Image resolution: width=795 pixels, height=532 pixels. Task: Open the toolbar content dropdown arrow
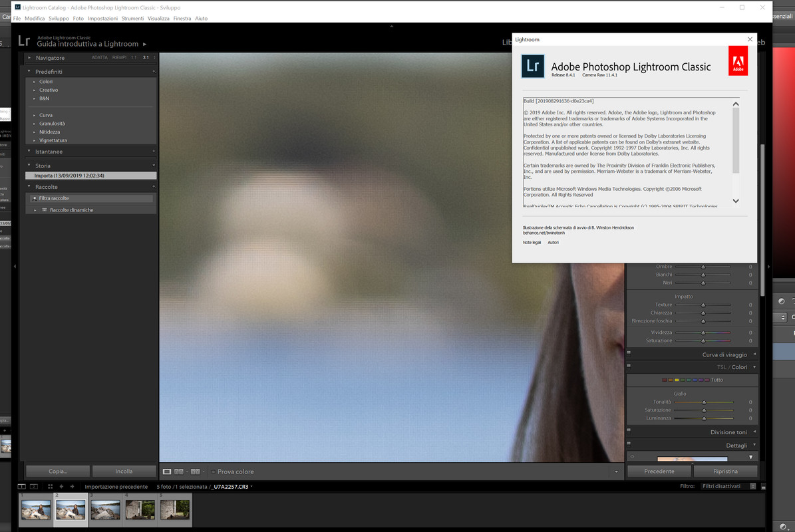point(616,471)
